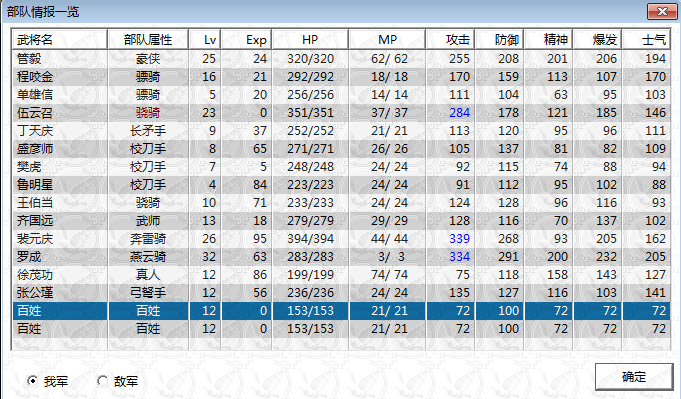Click HP value 351/351
The height and width of the screenshot is (399, 681).
click(x=311, y=113)
